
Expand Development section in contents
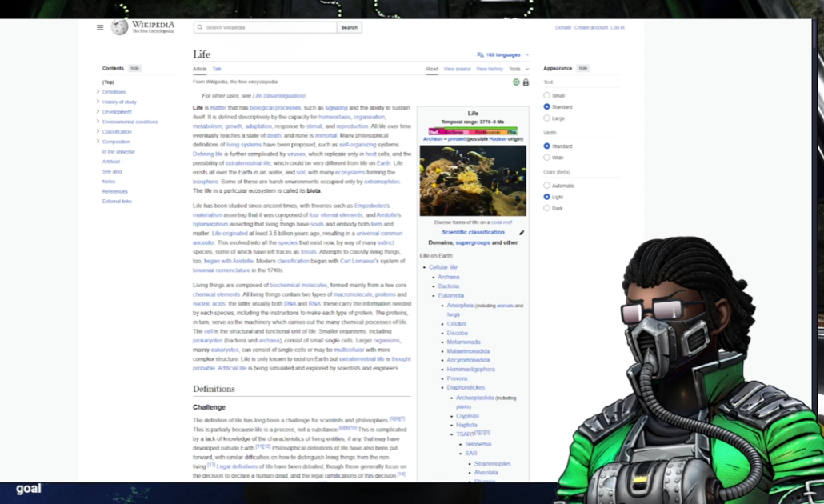(98, 111)
